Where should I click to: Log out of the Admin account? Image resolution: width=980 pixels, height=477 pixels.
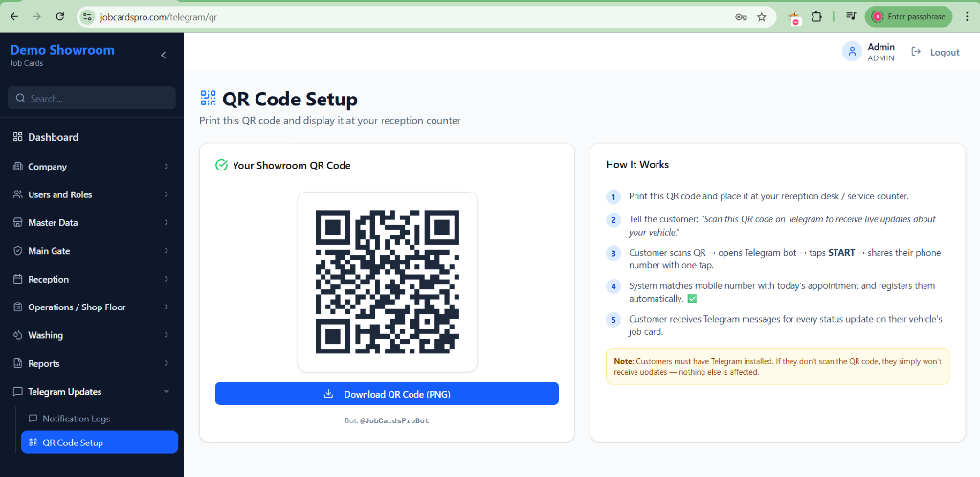(x=935, y=52)
